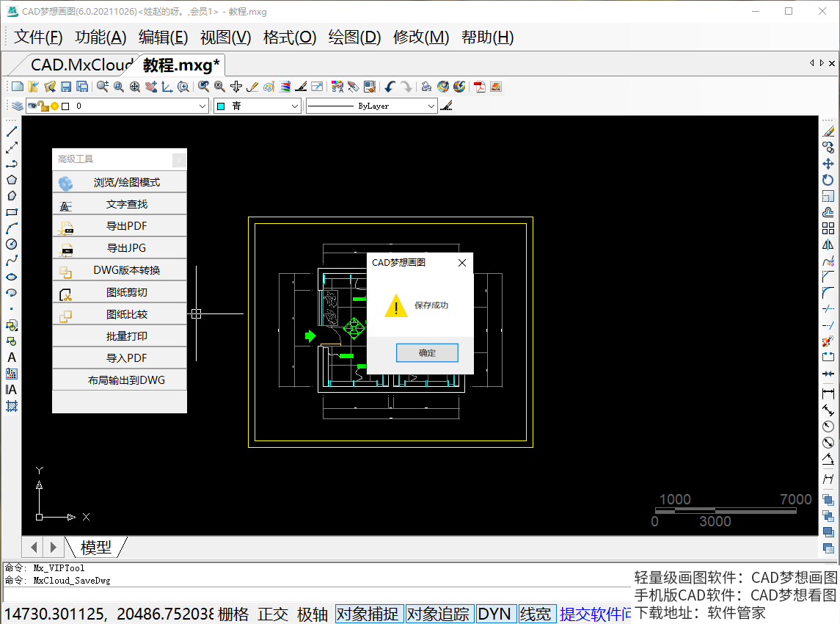Open the 文件(F) menu
Viewport: 840px width, 624px height.
point(38,37)
